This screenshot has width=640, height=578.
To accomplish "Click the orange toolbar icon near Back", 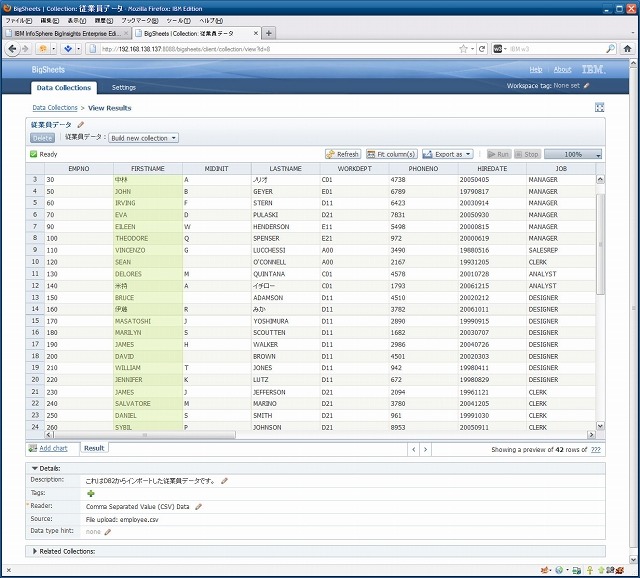I will [x=42, y=49].
